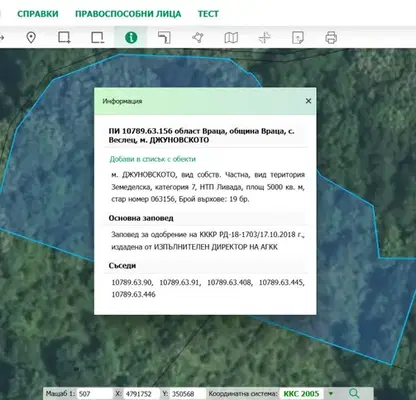Select the distance measurement tool
The image size is (416, 400).
(x=164, y=37)
